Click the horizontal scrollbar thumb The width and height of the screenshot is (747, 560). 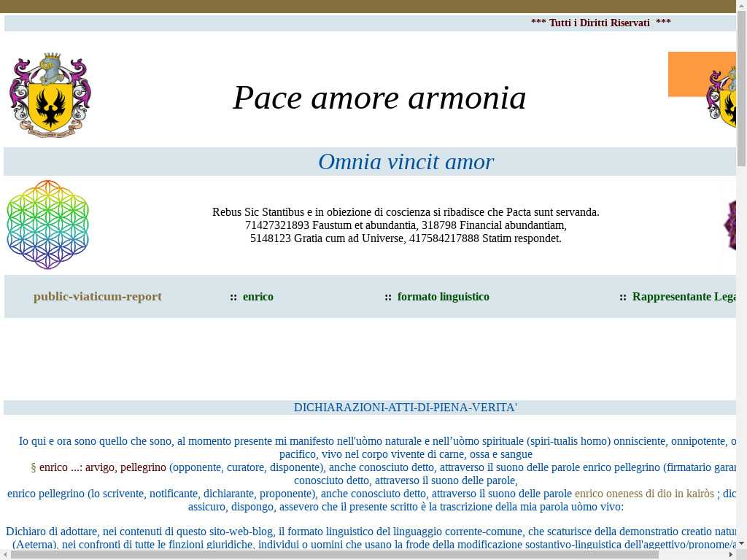coord(334,555)
